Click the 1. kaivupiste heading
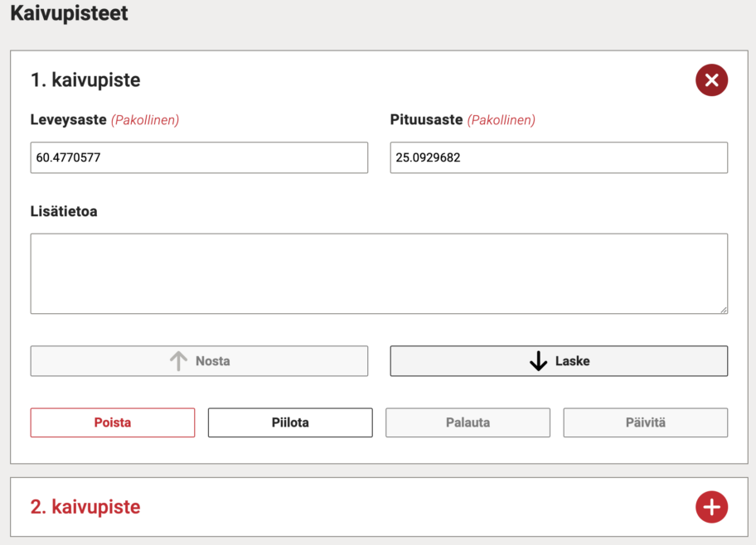The width and height of the screenshot is (756, 545). [85, 80]
